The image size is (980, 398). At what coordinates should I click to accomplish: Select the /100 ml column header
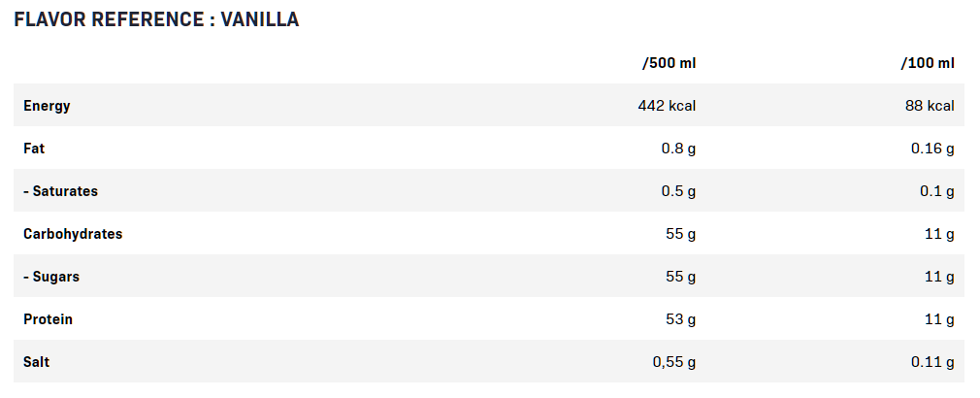(927, 63)
